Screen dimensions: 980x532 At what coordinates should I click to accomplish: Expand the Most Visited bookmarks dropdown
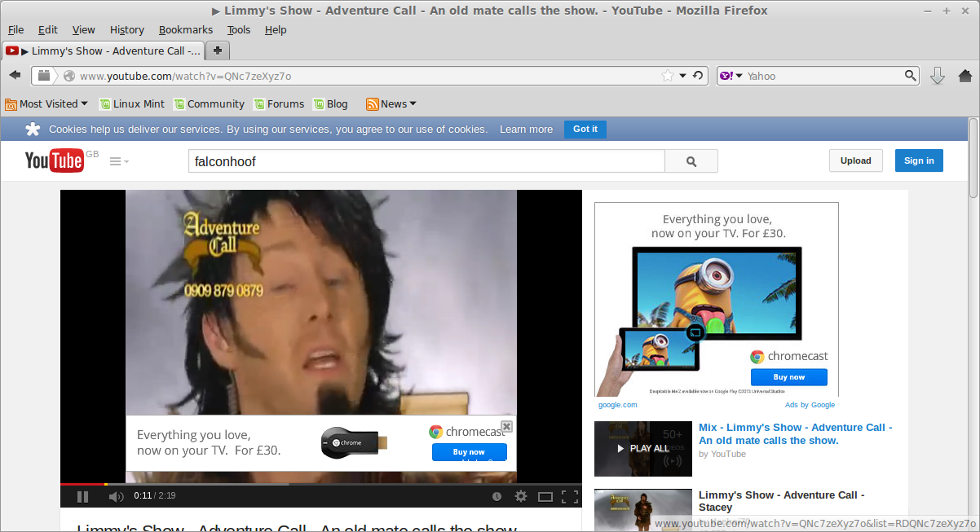point(46,103)
